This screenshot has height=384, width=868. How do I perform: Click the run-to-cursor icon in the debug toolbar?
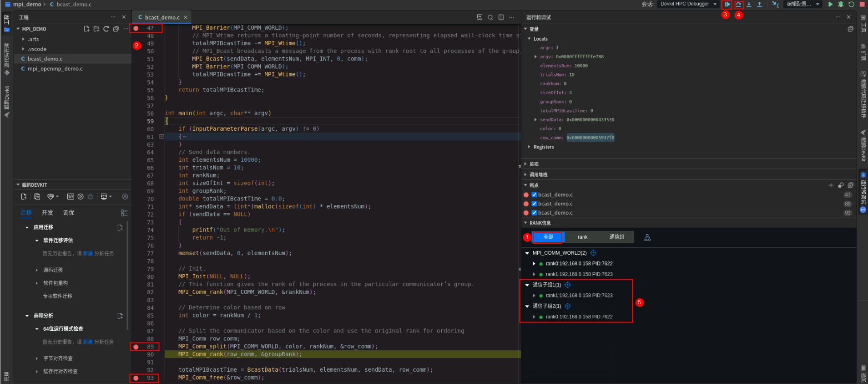click(x=776, y=4)
